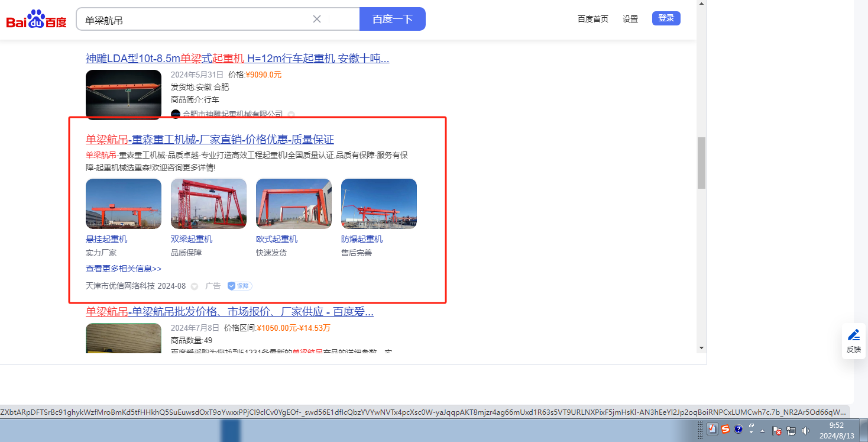Expand the dropdown arrow beside 天津市优信网络科技 2024-08

coord(194,286)
